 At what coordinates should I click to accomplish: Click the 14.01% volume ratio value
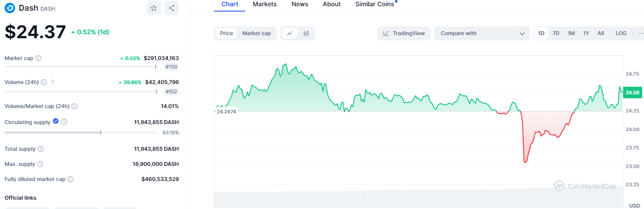pyautogui.click(x=170, y=106)
